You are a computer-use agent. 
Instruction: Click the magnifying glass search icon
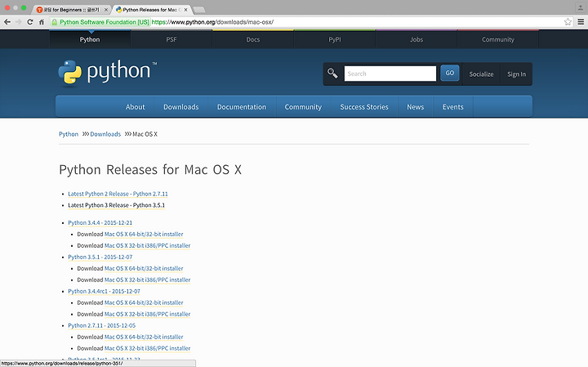click(332, 73)
